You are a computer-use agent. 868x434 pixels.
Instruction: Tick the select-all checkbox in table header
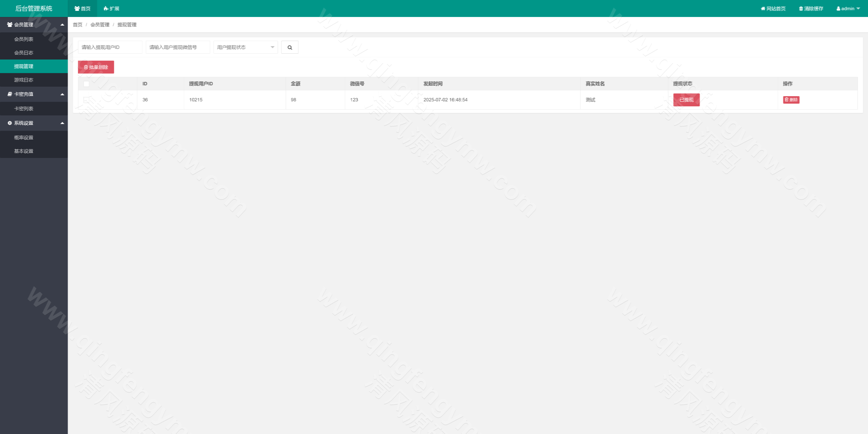coord(86,84)
